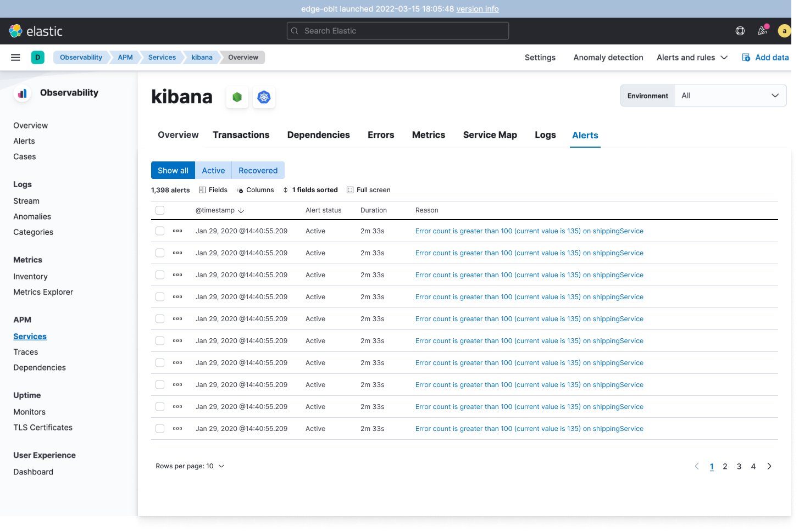
Task: Enter Full screen table view
Action: (369, 190)
